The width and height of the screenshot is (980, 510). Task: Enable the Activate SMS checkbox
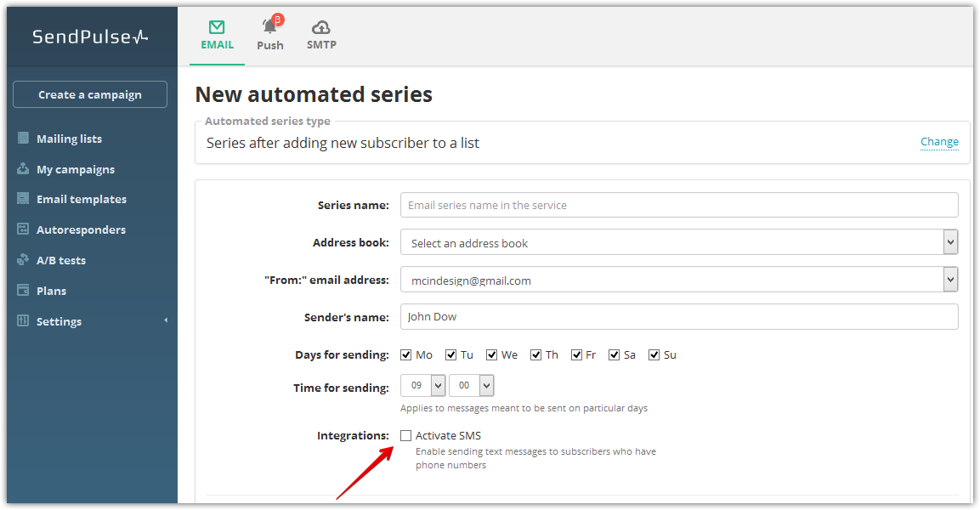point(406,435)
